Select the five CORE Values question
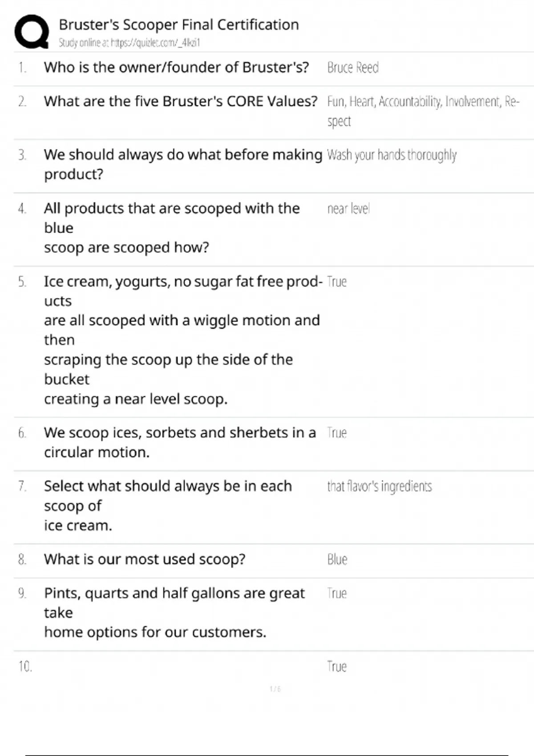534x756 pixels. click(x=180, y=101)
